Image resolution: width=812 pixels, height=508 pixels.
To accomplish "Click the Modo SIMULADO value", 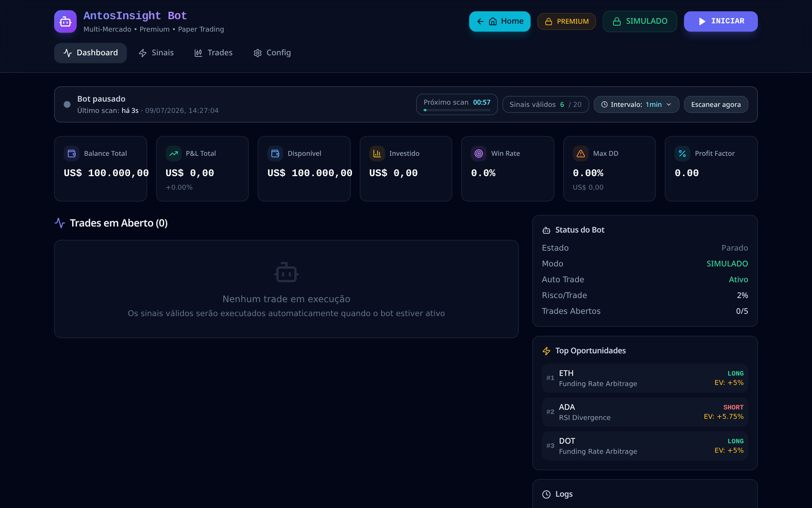I will [x=727, y=264].
